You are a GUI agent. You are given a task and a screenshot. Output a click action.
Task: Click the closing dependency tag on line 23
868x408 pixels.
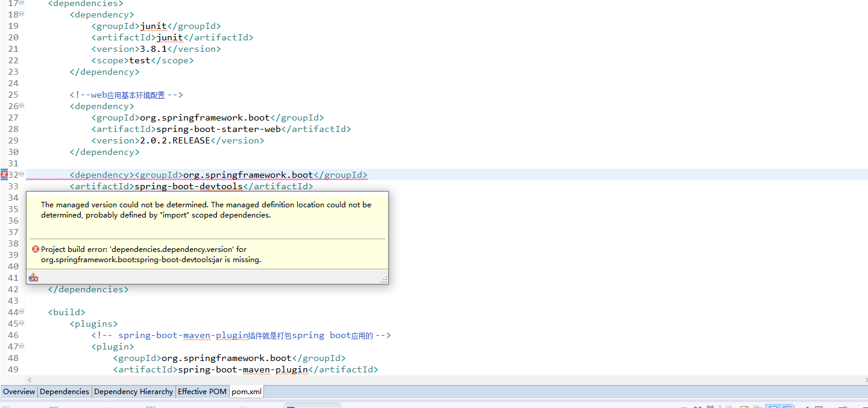click(x=105, y=72)
